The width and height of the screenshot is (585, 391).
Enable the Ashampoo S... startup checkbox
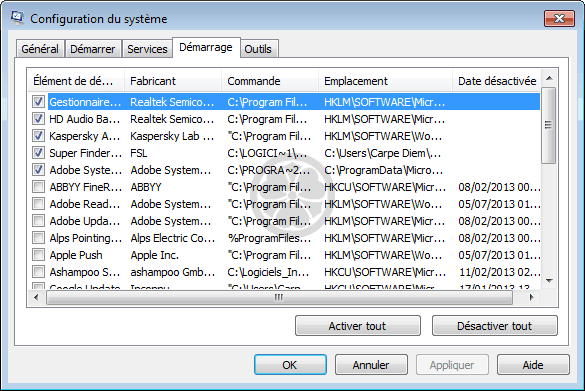[x=38, y=272]
